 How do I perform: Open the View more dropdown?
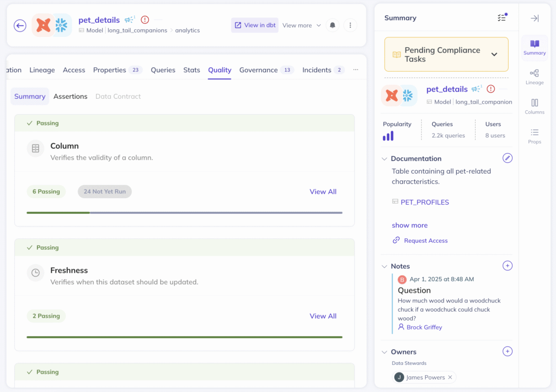(x=300, y=26)
